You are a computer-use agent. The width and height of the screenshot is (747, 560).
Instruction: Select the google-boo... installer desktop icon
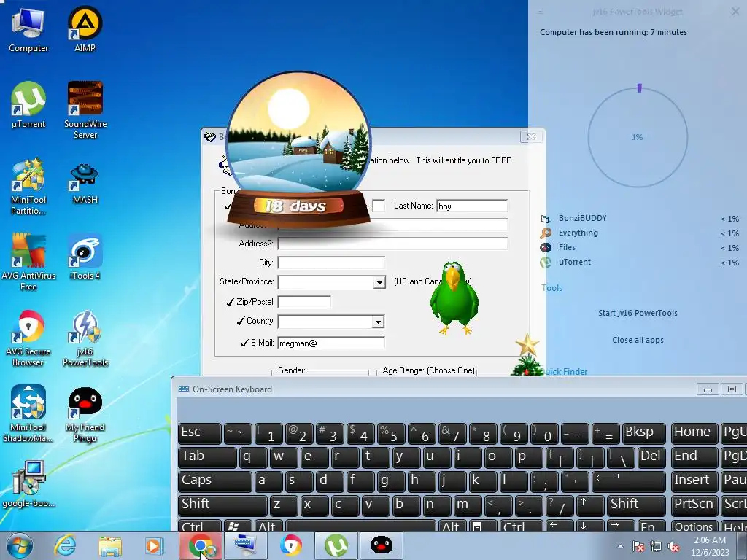coord(28,484)
